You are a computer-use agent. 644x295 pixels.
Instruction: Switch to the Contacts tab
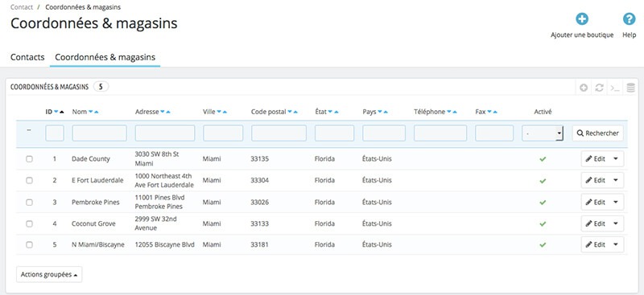click(x=27, y=57)
